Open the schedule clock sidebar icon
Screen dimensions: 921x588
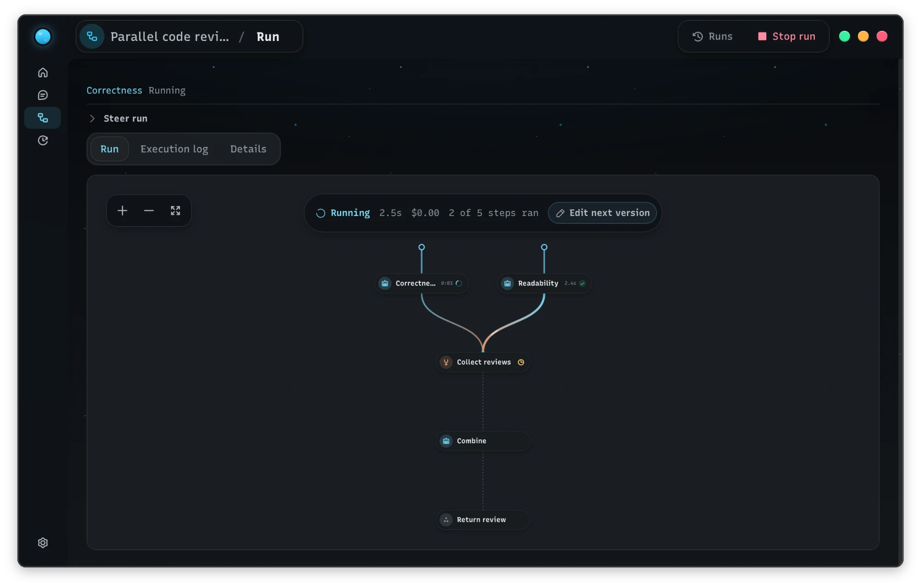tap(43, 140)
